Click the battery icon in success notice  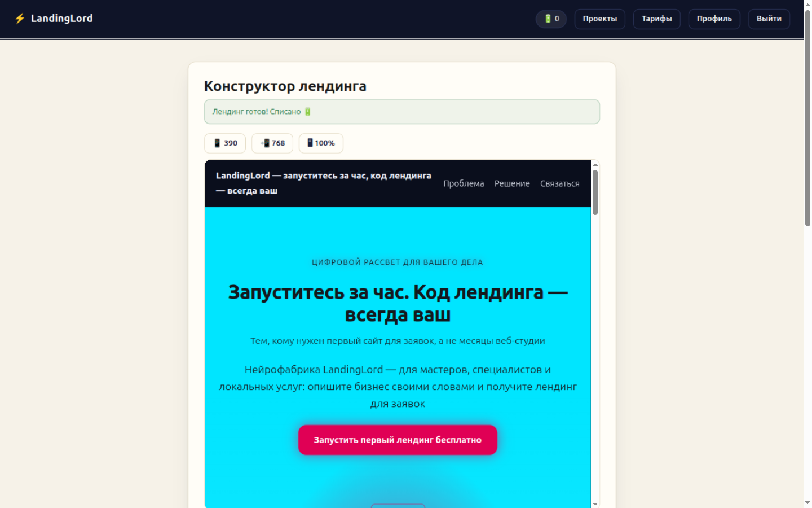point(308,111)
